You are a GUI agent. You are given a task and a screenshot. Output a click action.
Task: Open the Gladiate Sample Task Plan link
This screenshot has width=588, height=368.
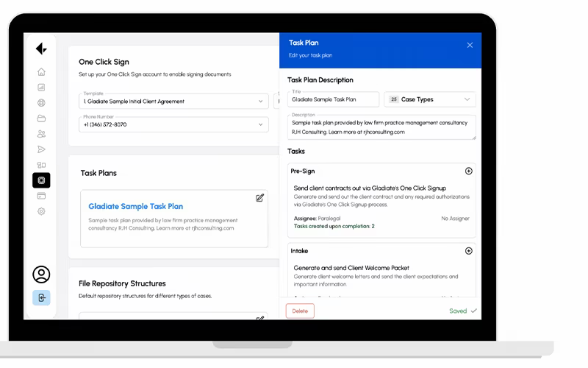coord(136,206)
